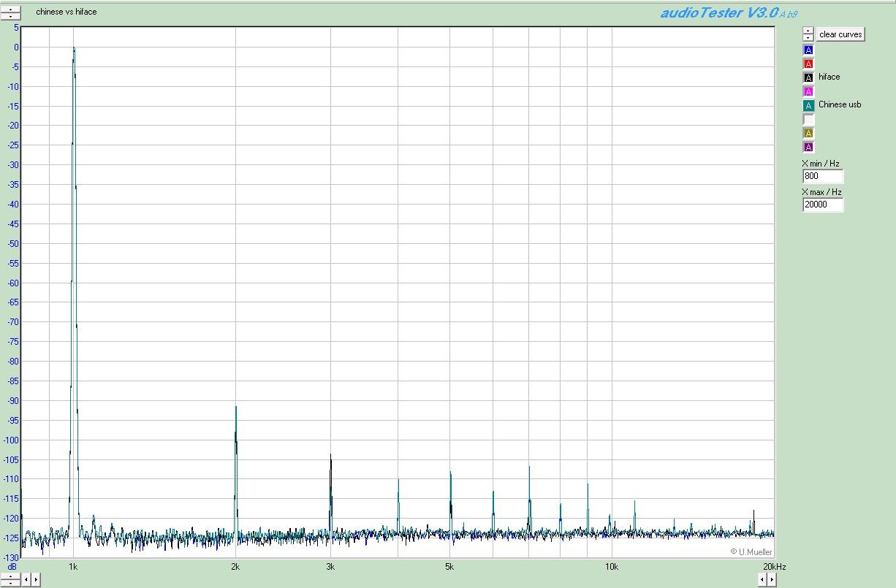Click the '10k' x-axis label
Viewport: 896px width, 588px height.
coord(612,567)
